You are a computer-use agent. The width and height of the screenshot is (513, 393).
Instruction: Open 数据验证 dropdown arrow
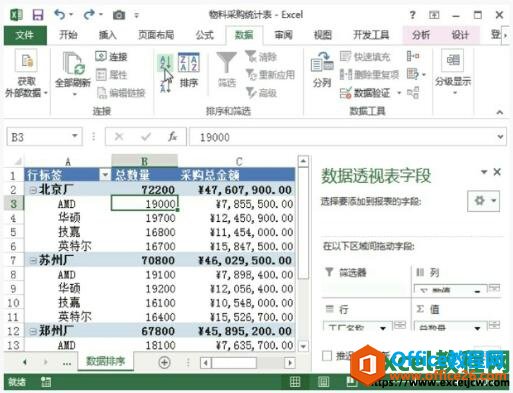point(399,93)
